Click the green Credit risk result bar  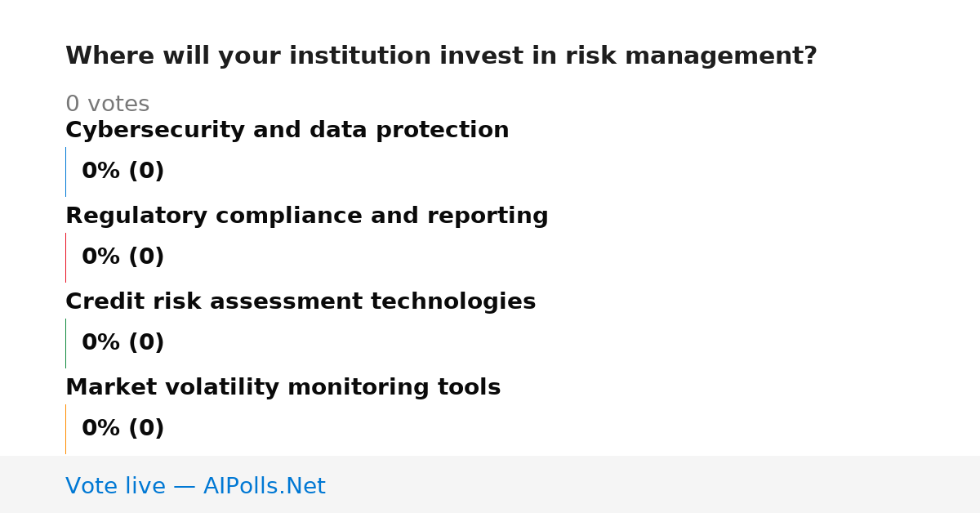tap(65, 343)
